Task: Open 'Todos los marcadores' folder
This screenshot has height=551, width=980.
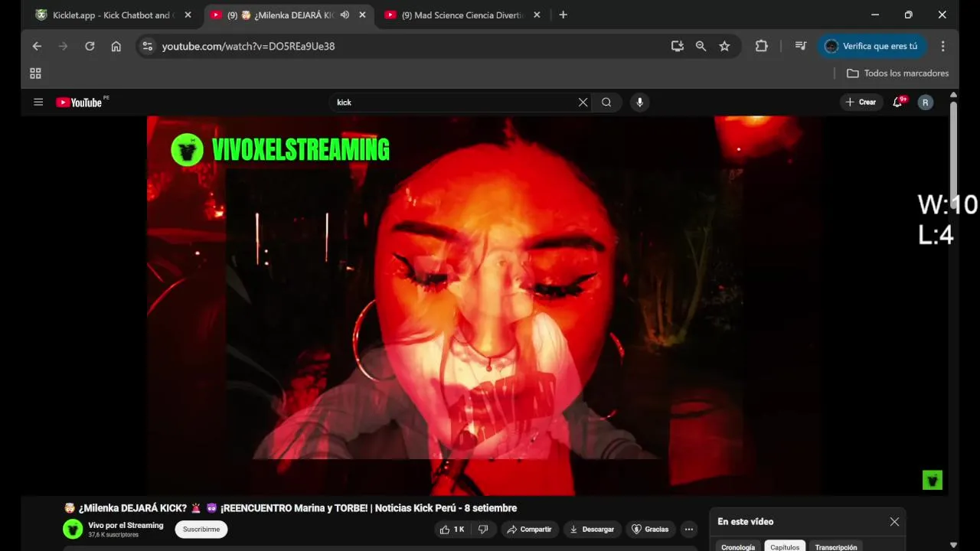Action: [x=897, y=73]
